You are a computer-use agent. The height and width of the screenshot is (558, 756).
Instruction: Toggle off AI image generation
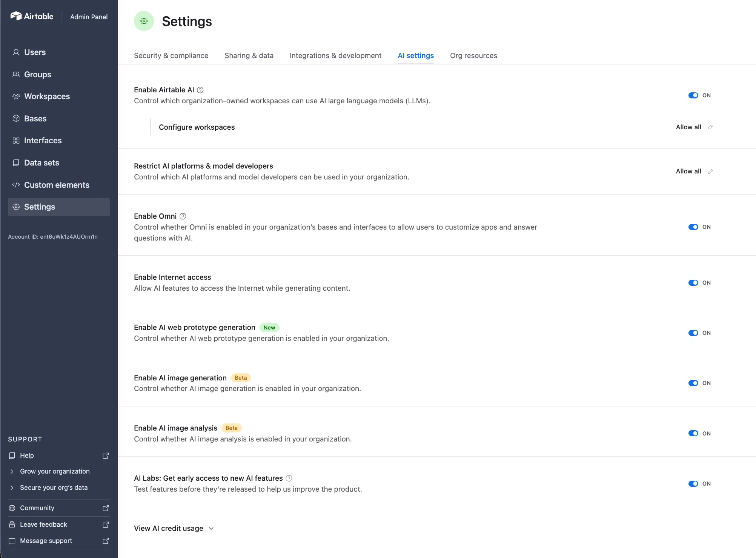tap(693, 383)
